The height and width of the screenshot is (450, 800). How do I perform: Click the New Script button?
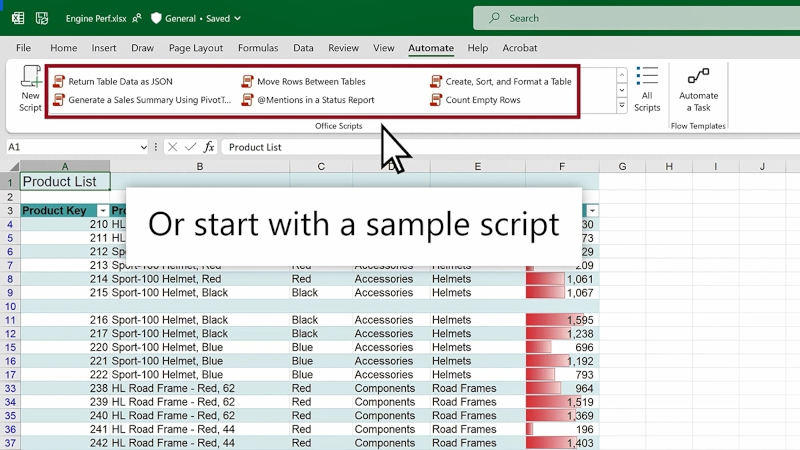[x=31, y=89]
